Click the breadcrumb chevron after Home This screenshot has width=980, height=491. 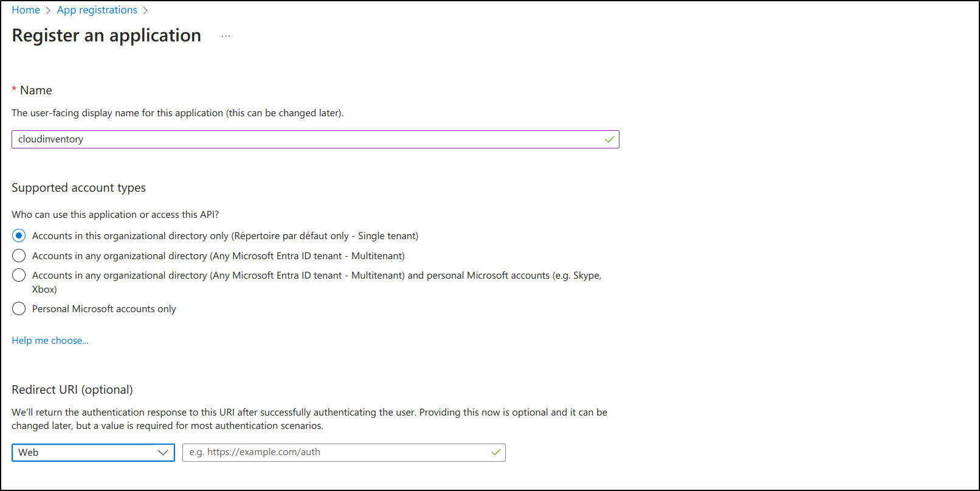pos(48,10)
